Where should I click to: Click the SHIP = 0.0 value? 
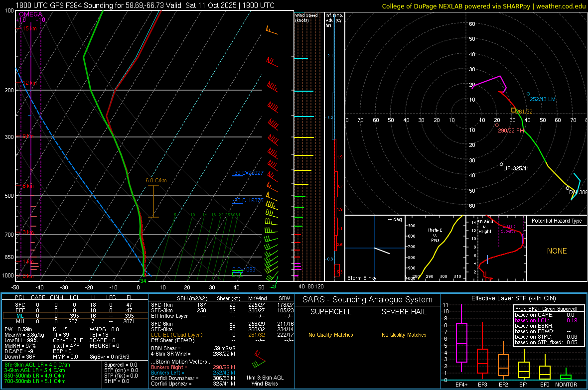coord(117,381)
